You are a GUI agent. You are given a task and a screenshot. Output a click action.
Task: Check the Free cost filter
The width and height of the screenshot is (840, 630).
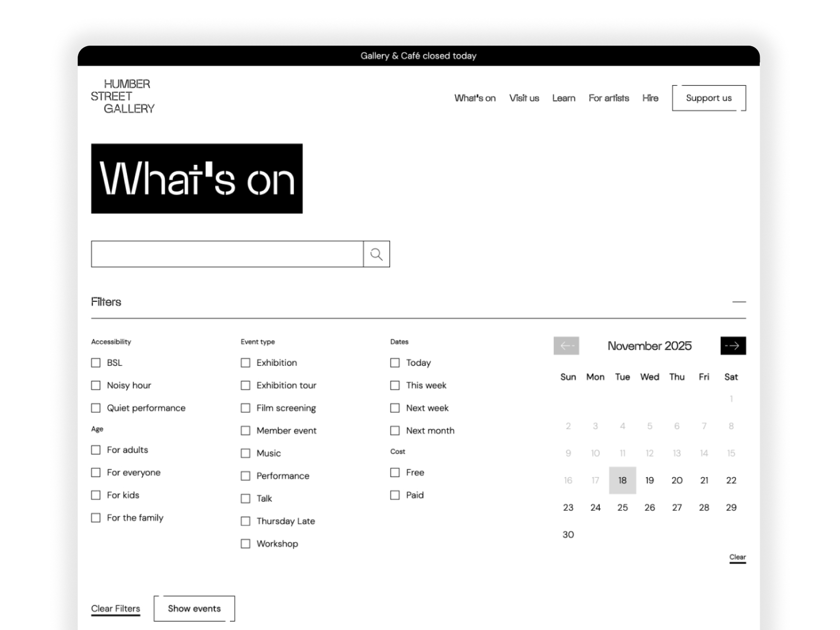pyautogui.click(x=395, y=472)
